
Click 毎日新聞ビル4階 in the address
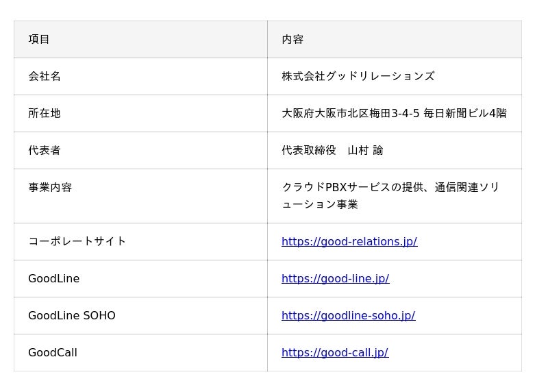[465, 114]
